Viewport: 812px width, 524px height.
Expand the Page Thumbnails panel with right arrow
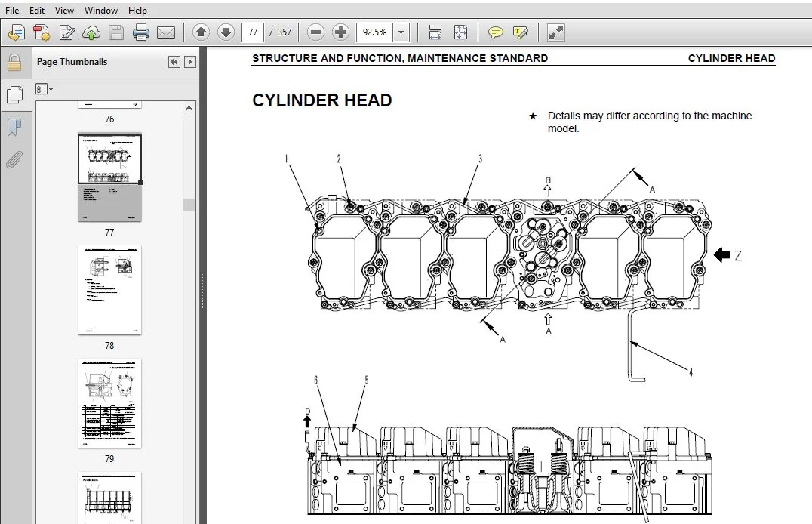click(190, 62)
